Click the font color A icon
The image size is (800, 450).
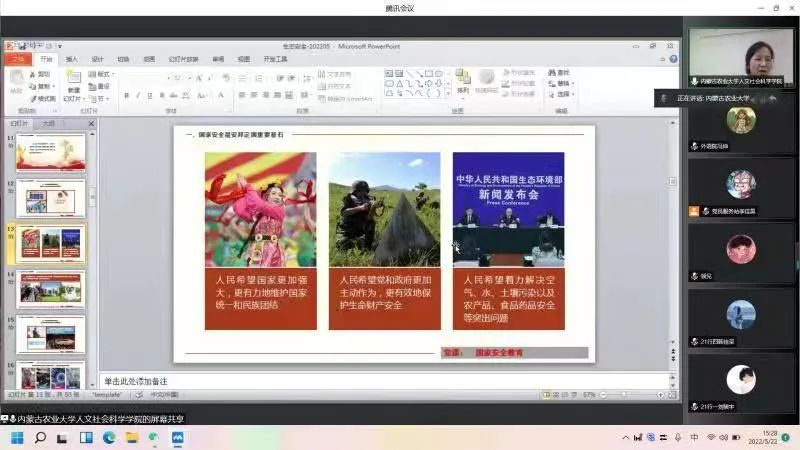coord(221,95)
